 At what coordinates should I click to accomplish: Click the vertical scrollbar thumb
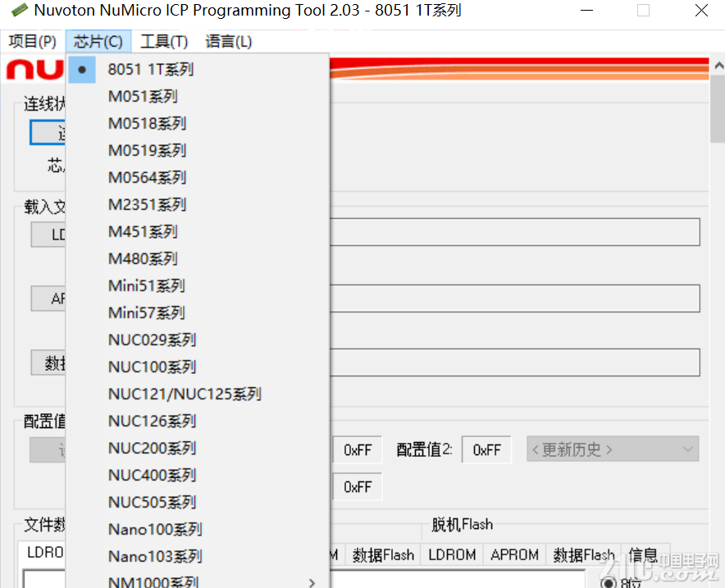[718, 109]
